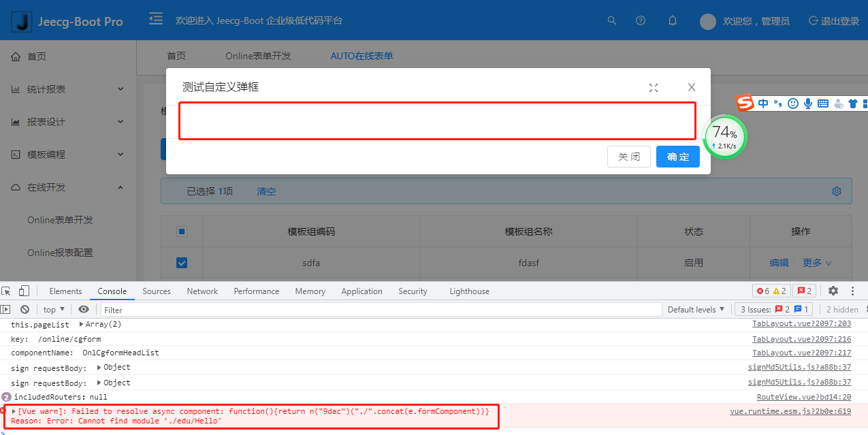Open the table column settings gear icon
This screenshot has height=435, width=868.
837,191
